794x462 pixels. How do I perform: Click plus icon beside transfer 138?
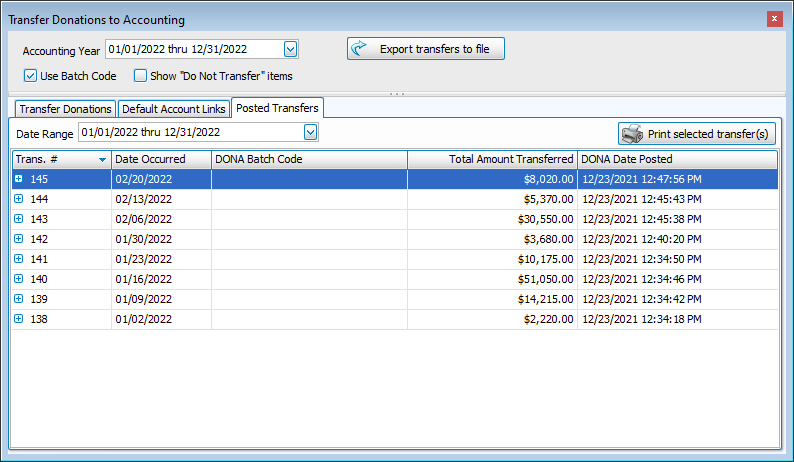tap(19, 319)
